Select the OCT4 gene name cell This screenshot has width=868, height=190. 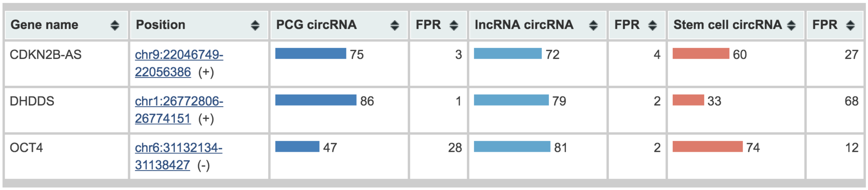[x=26, y=147]
